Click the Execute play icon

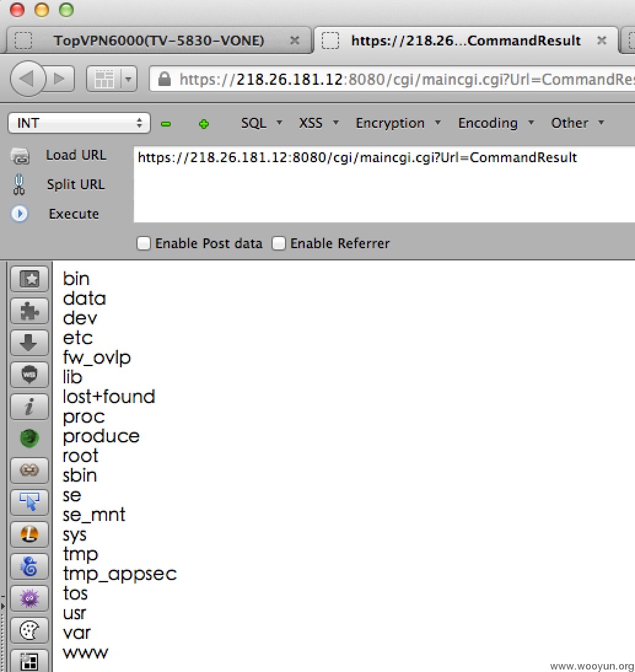click(20, 213)
